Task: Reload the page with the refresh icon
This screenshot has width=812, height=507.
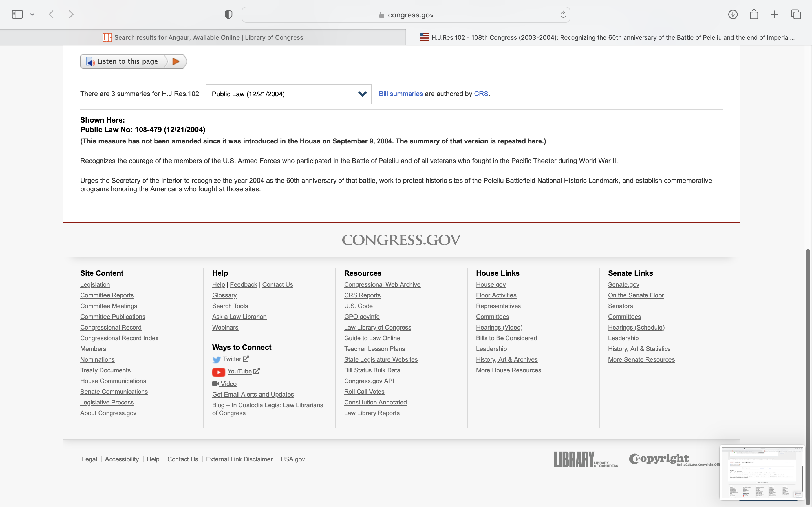Action: 563,14
